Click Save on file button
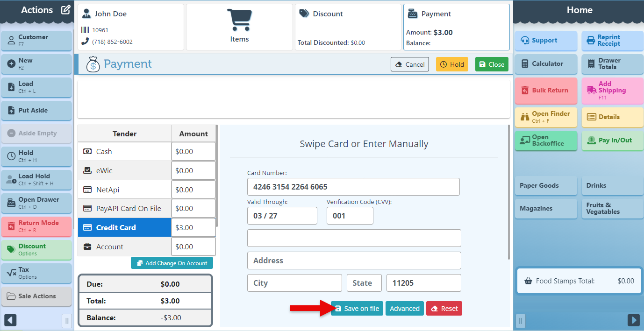644x331 pixels. click(x=357, y=309)
